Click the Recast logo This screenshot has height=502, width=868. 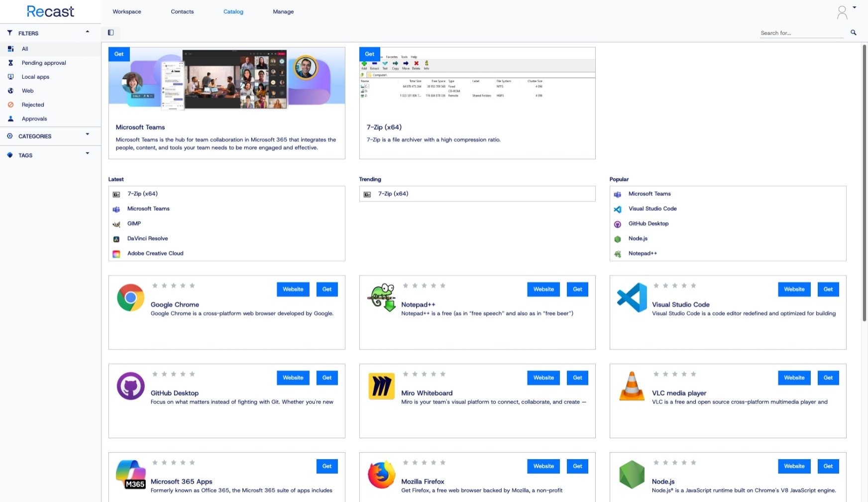(50, 11)
